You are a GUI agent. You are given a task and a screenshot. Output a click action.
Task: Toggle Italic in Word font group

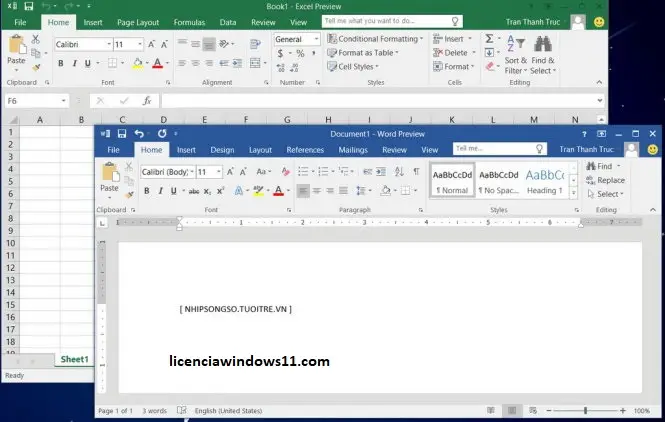pos(160,191)
